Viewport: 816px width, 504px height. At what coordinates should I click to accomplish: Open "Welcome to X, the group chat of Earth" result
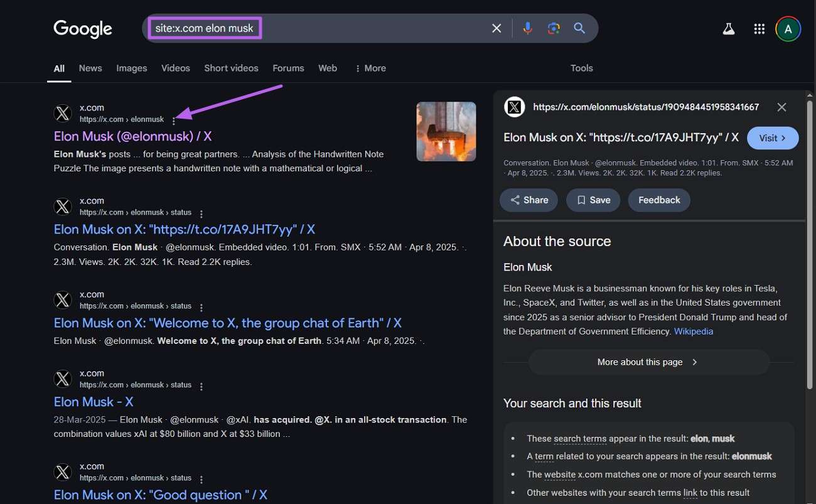227,323
